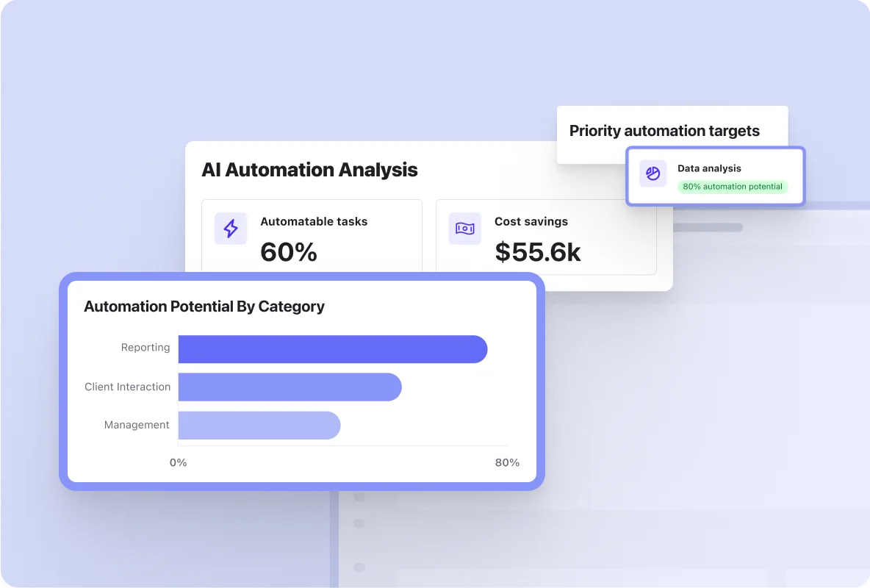870x588 pixels.
Task: Click the 60% Automatable tasks value
Action: point(288,253)
